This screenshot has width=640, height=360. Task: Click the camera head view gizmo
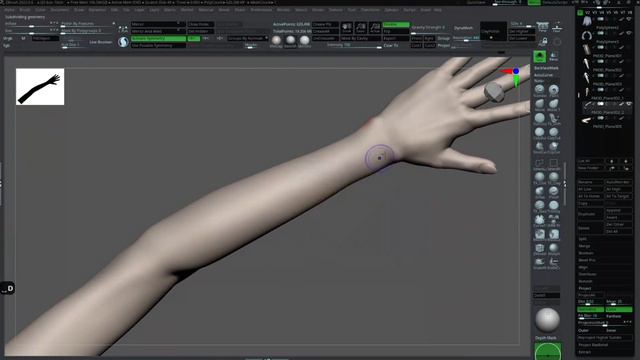coord(493,92)
